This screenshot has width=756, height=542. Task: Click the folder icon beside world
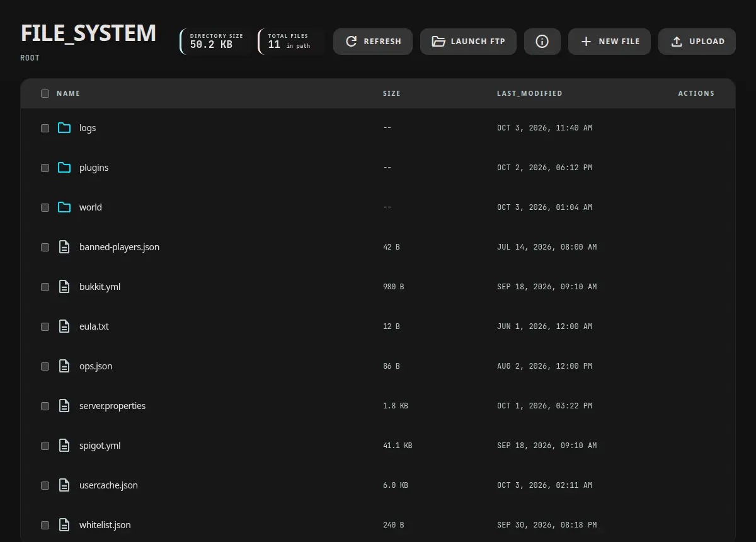[64, 207]
